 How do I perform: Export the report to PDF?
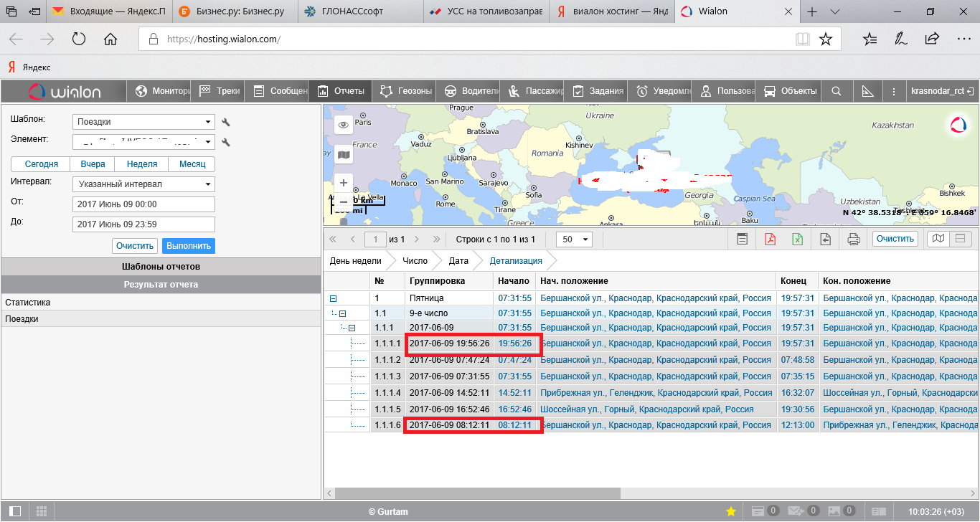click(770, 239)
